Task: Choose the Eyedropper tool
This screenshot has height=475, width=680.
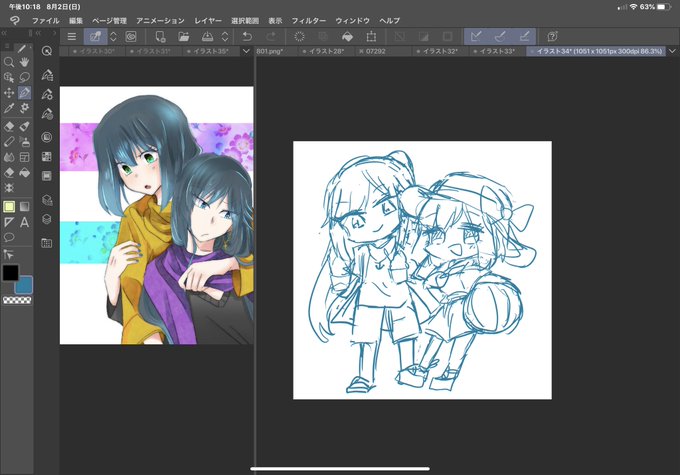Action: (9, 108)
